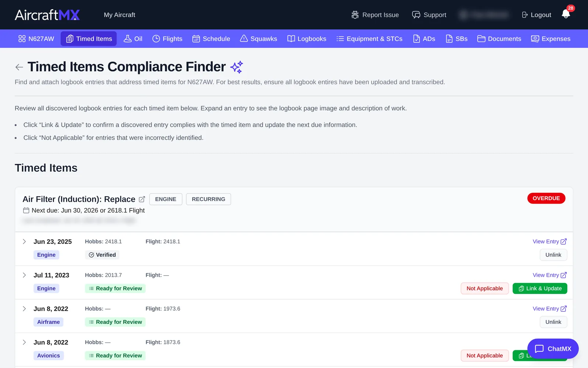The image size is (588, 368).
Task: Mark Jul 11, 2023 entry Not Applicable
Action: point(485,289)
